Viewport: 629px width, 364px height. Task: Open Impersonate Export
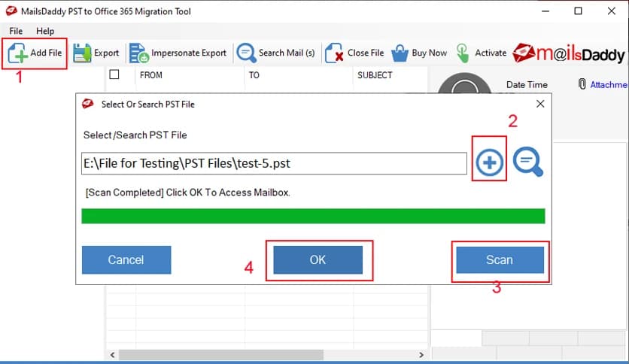coord(178,53)
